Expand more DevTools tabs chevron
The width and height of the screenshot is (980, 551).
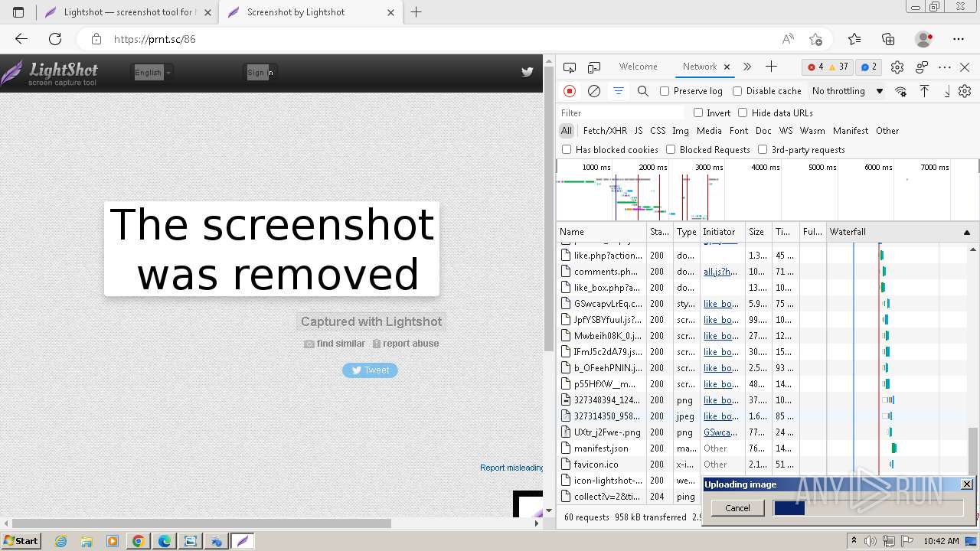click(747, 67)
